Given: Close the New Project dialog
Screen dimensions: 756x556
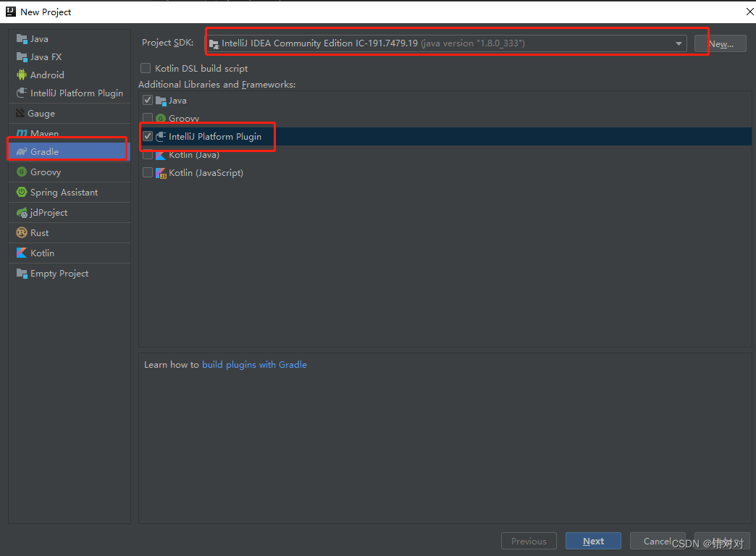Looking at the screenshot, I should click(749, 12).
